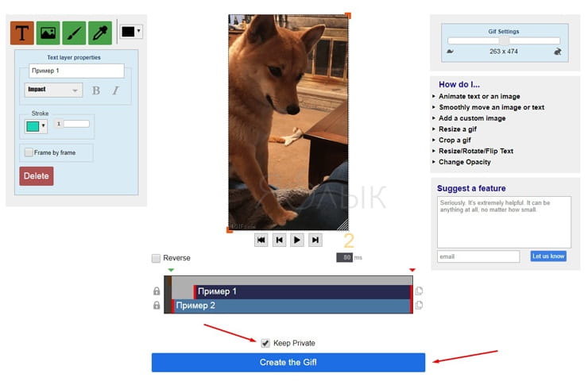Screen dimensions: 588x381
Task: Select the Пример 2 timeline layer
Action: pyautogui.click(x=292, y=306)
